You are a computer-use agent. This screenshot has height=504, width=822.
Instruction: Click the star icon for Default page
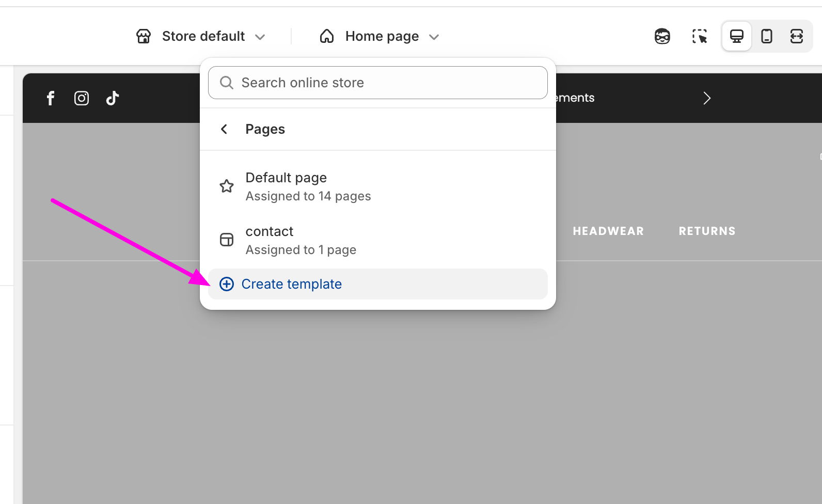pyautogui.click(x=227, y=186)
